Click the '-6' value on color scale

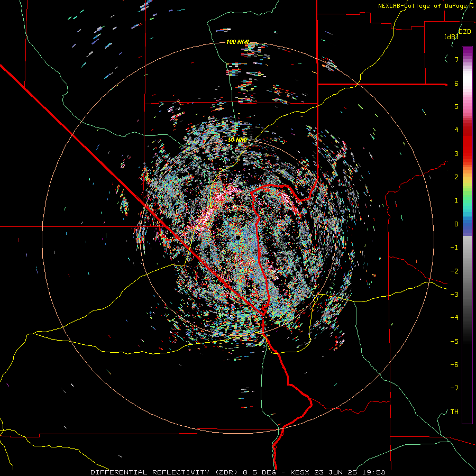click(x=454, y=365)
